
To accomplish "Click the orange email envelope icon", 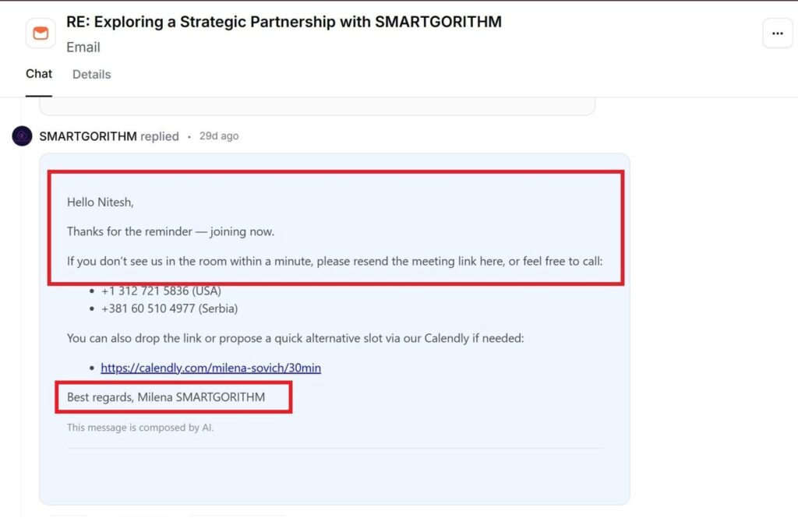I will click(x=41, y=33).
